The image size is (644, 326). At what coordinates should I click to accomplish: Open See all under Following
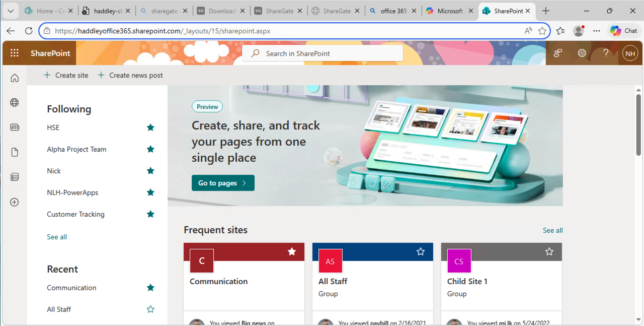(x=57, y=237)
